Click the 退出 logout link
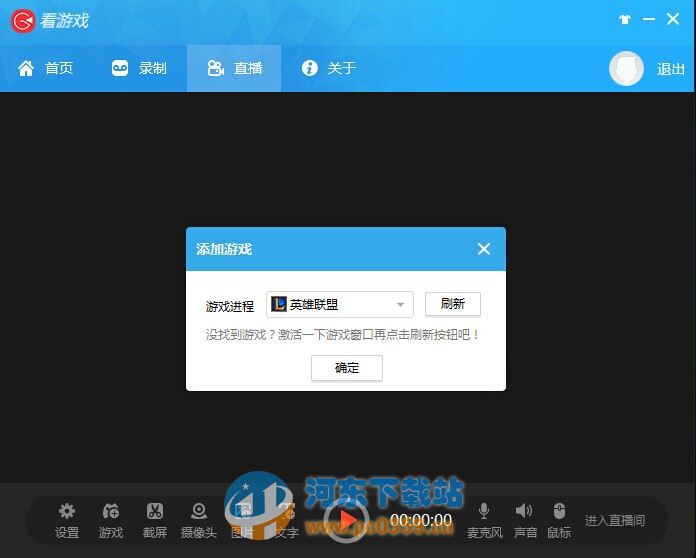The image size is (696, 558). (x=670, y=69)
